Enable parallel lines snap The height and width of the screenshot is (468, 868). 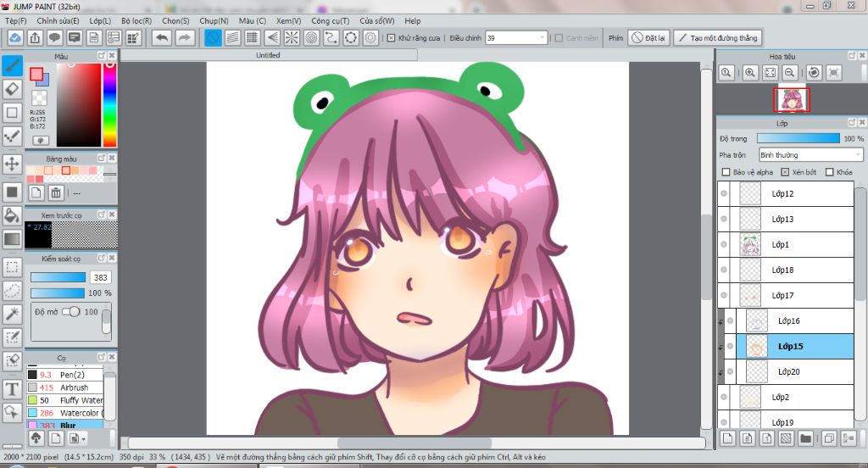(x=232, y=37)
